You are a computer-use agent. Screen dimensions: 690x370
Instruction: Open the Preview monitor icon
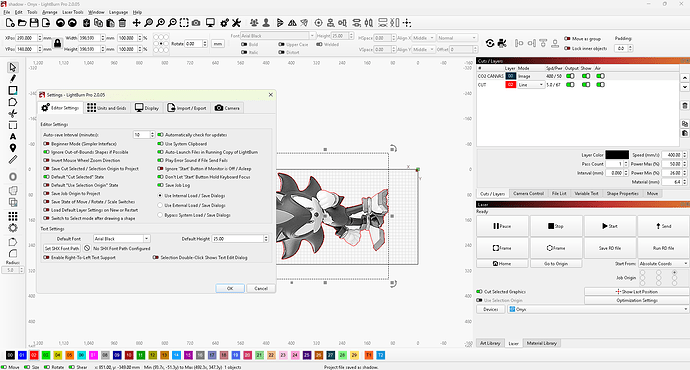pyautogui.click(x=210, y=23)
